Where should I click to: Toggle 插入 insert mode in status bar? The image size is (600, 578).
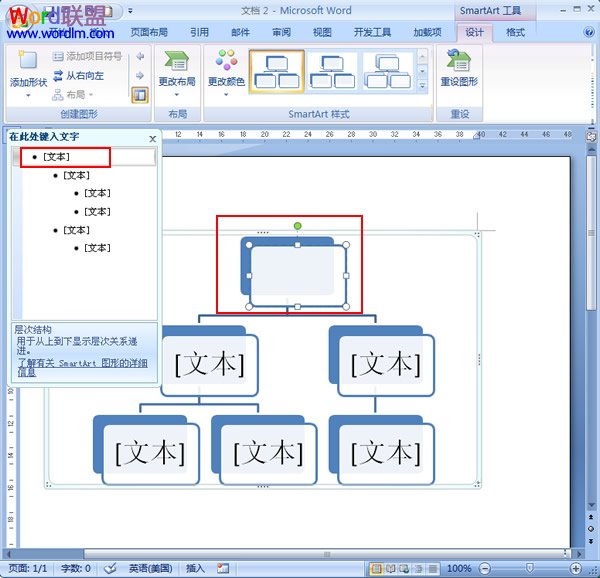click(195, 568)
